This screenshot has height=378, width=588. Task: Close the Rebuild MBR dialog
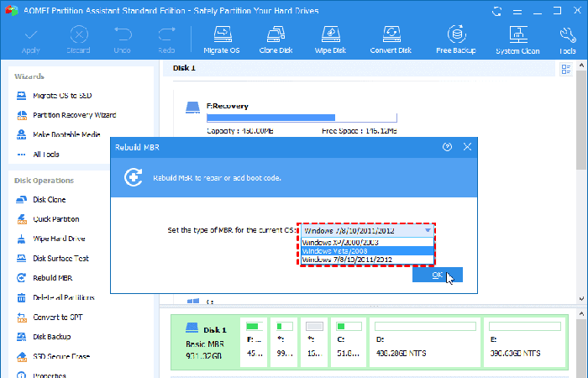click(x=467, y=147)
